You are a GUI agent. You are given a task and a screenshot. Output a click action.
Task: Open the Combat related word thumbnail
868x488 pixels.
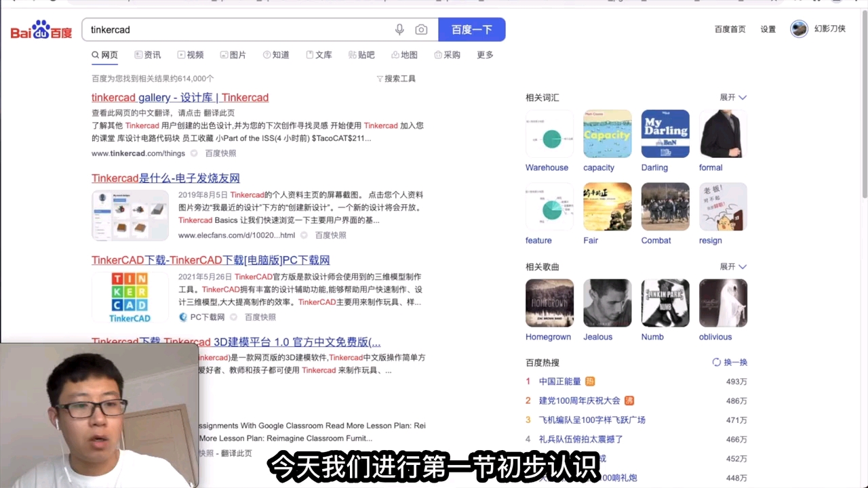[x=665, y=207]
